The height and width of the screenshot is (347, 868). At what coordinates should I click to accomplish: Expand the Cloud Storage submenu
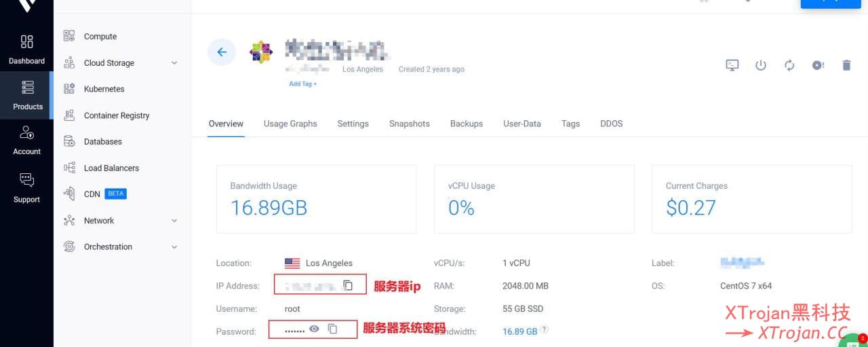pos(174,63)
